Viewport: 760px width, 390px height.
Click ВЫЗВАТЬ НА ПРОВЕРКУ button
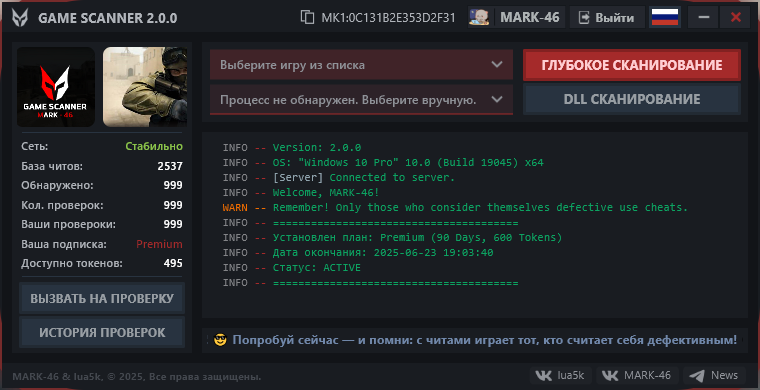click(x=102, y=298)
